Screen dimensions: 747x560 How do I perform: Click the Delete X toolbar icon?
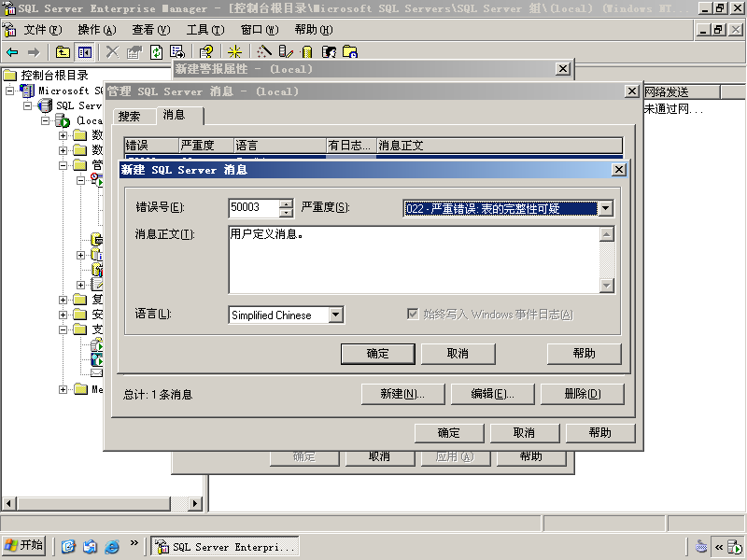click(112, 52)
